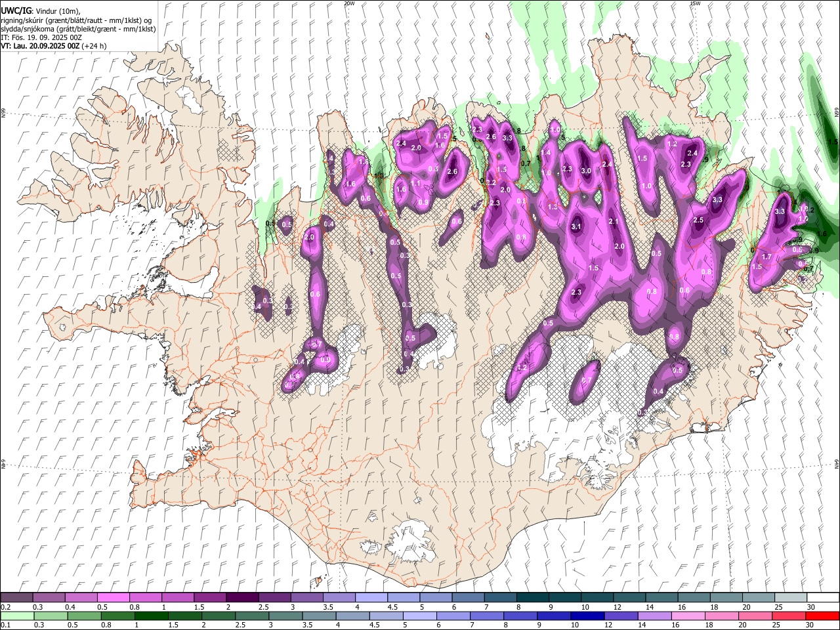This screenshot has width=840, height=630.
Task: Click the 20W longitude label
Action: point(349,3)
